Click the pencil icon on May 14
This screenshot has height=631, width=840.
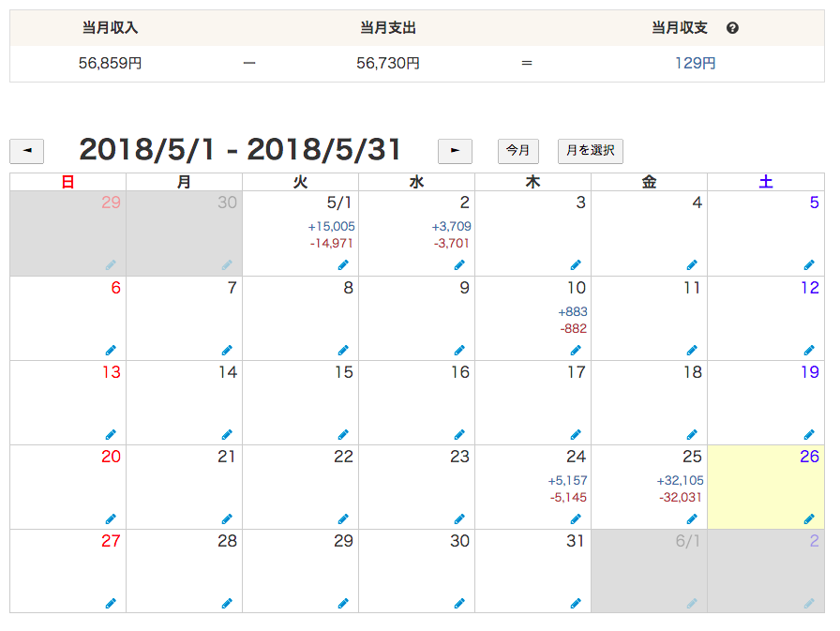tap(227, 434)
